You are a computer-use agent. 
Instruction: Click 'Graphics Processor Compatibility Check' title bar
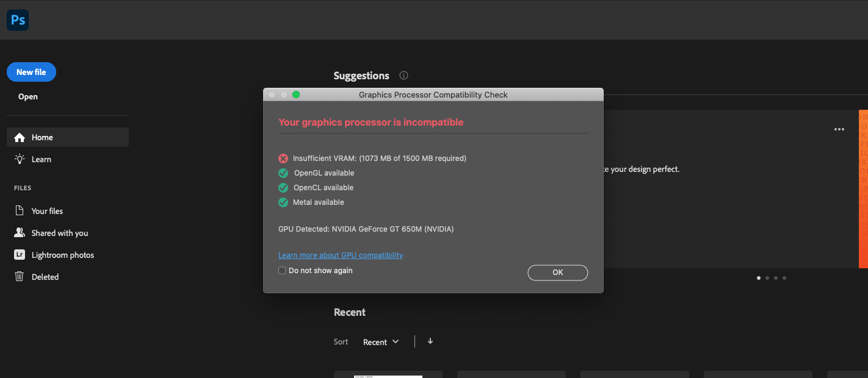[x=433, y=94]
